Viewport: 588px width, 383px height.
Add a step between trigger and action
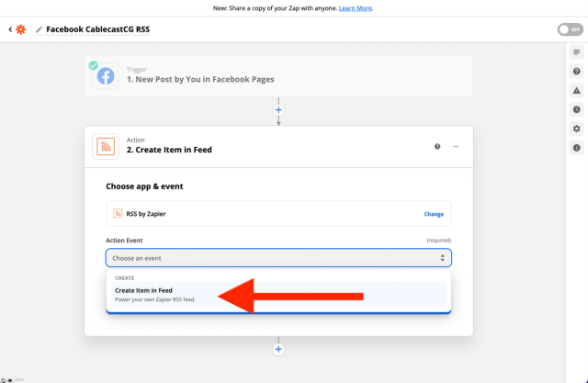278,110
